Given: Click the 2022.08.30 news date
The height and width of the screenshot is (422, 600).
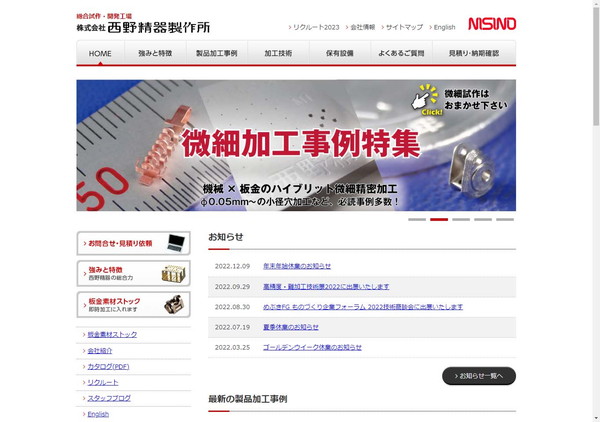Looking at the screenshot, I should pos(232,307).
